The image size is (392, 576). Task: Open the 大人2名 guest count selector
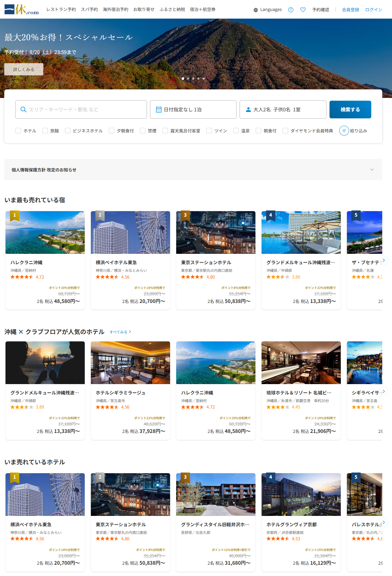[283, 110]
